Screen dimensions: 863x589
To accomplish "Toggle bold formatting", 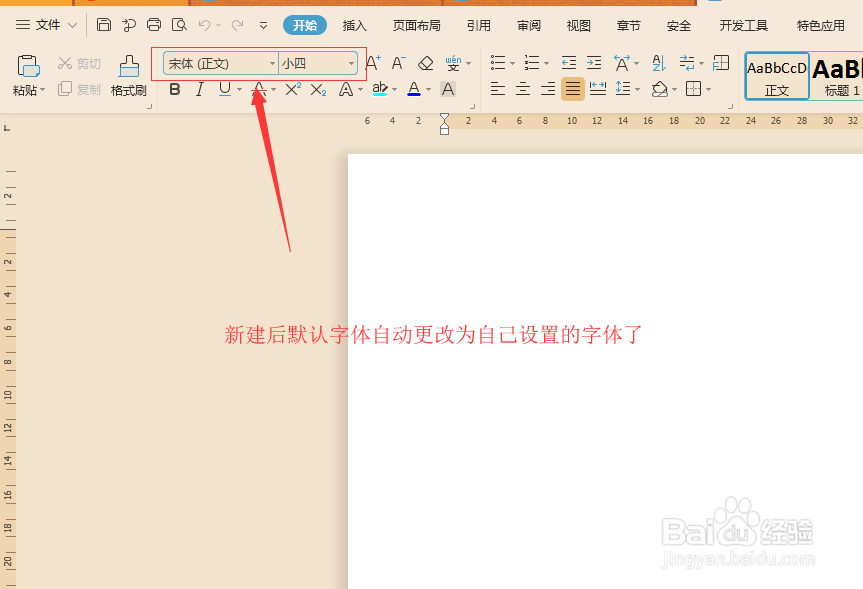I will pos(175,89).
